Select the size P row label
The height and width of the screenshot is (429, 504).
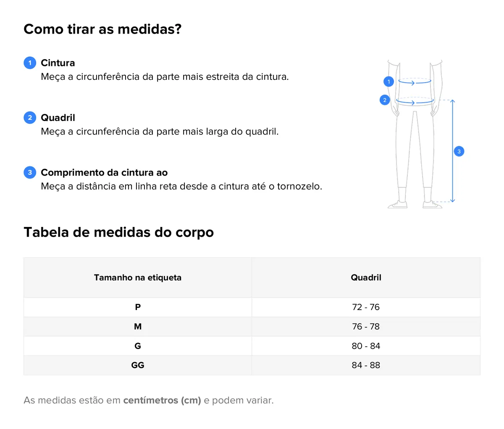click(138, 307)
